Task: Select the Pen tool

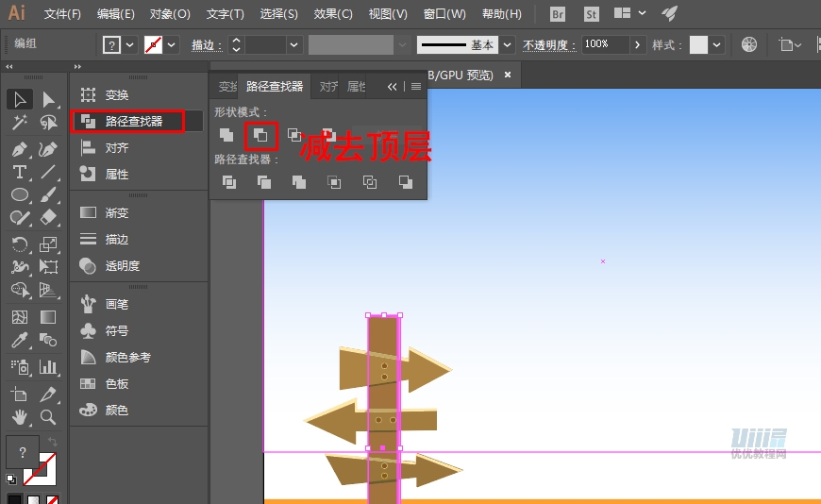Action: pyautogui.click(x=20, y=149)
